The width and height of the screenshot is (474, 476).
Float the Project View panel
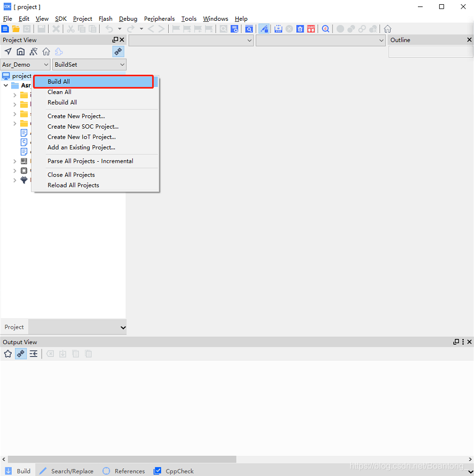(115, 40)
